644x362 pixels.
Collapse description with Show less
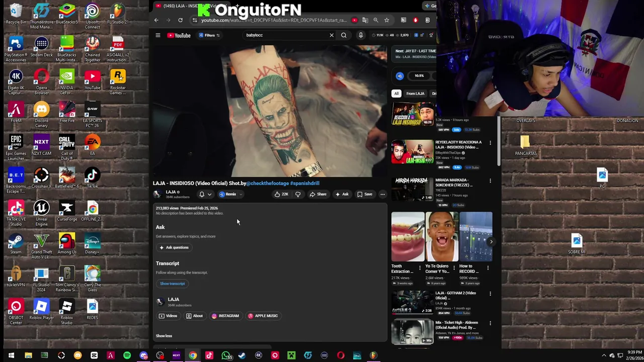(x=164, y=336)
